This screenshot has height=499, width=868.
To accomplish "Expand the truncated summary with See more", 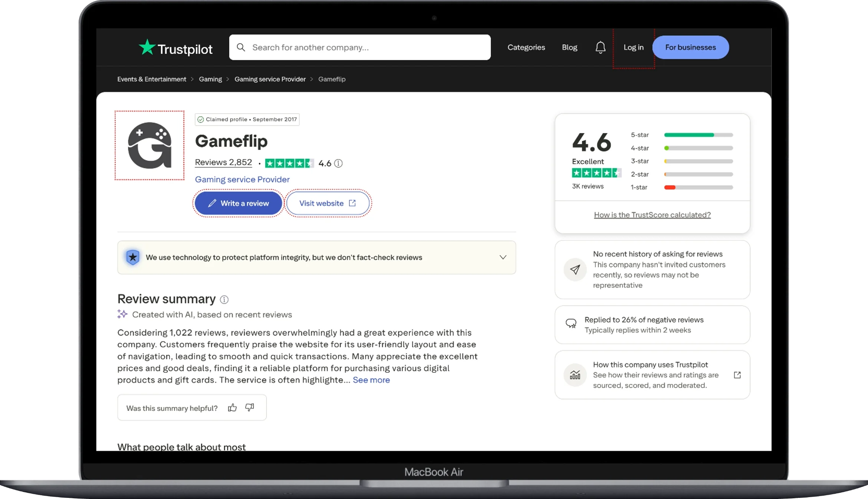I will (371, 380).
